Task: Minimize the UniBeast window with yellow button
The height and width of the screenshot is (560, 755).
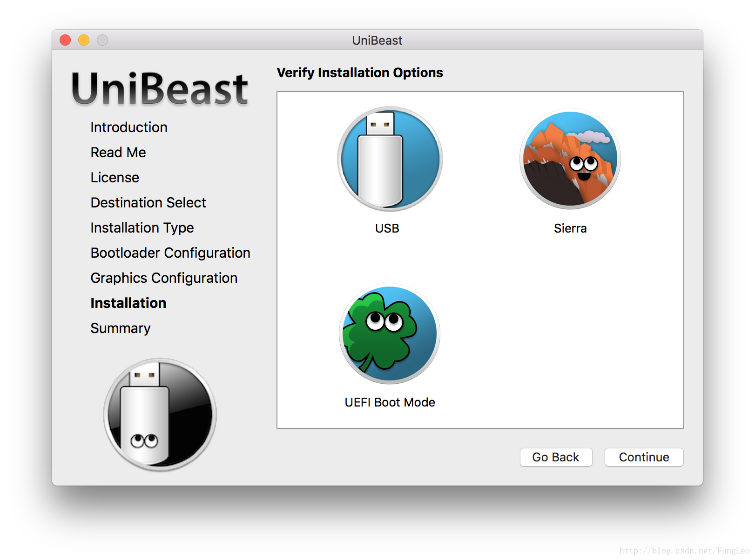Action: 84,40
